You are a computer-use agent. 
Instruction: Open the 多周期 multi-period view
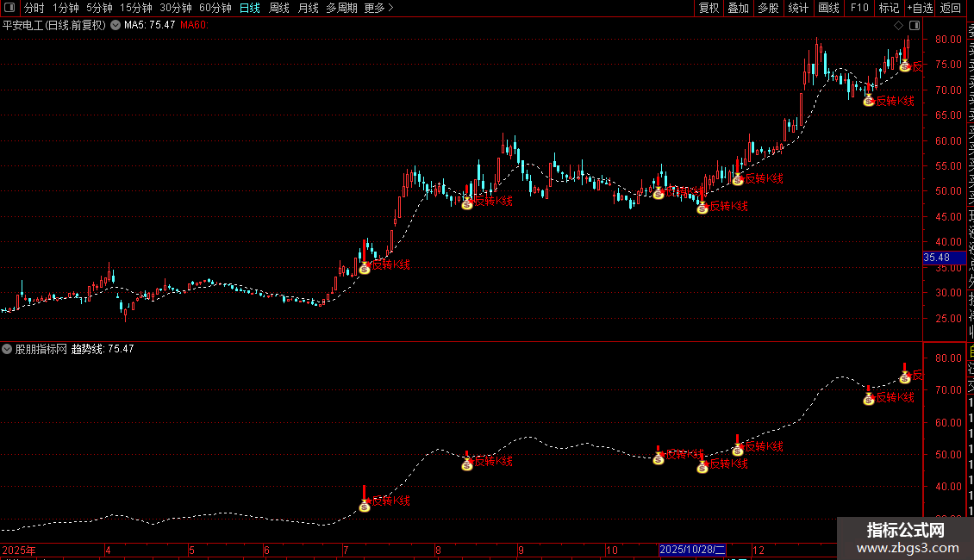341,8
